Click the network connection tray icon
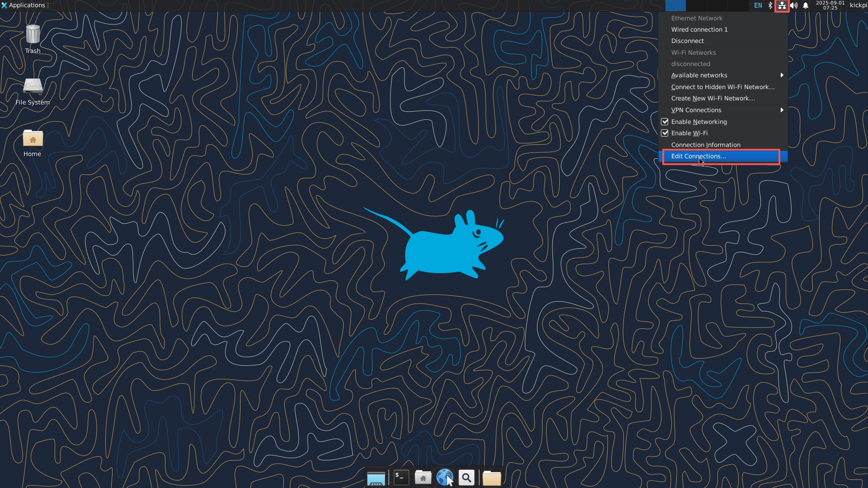The width and height of the screenshot is (868, 488). point(782,5)
